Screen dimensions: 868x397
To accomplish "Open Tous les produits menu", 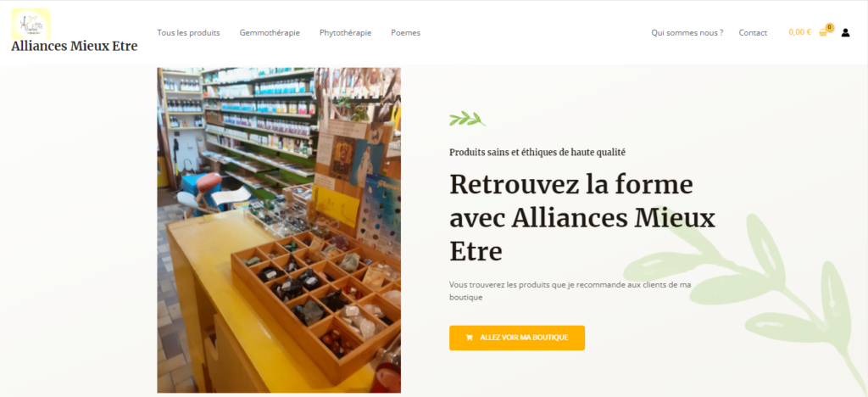I will pos(188,33).
